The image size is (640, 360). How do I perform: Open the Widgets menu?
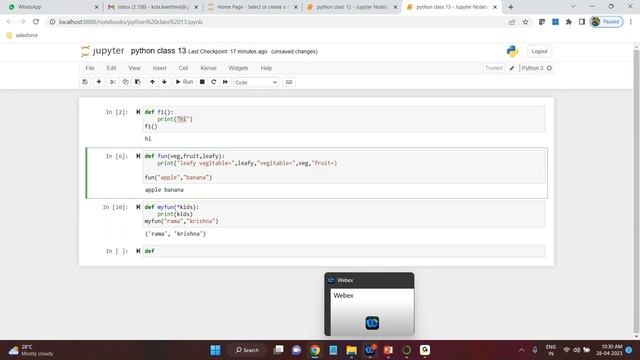[238, 68]
